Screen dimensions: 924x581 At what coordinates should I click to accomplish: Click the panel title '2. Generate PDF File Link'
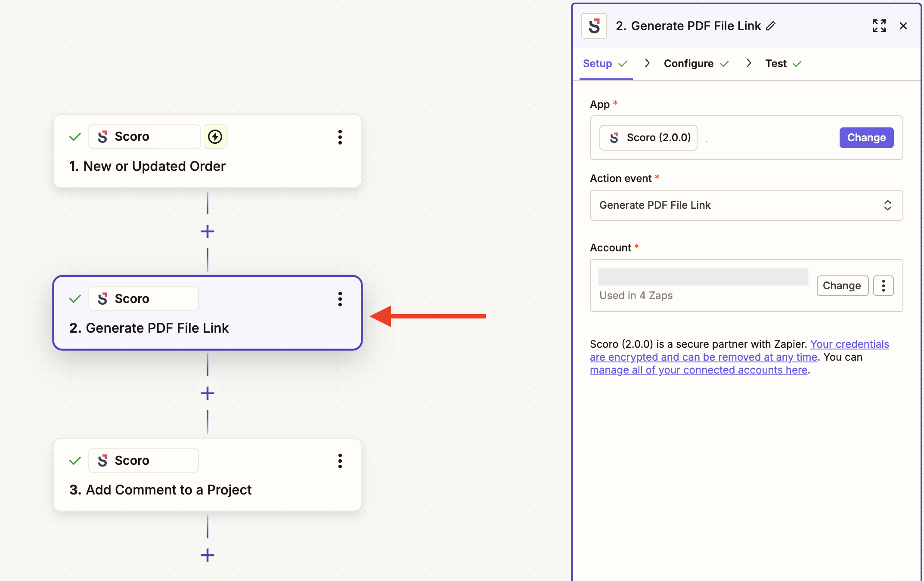[688, 26]
